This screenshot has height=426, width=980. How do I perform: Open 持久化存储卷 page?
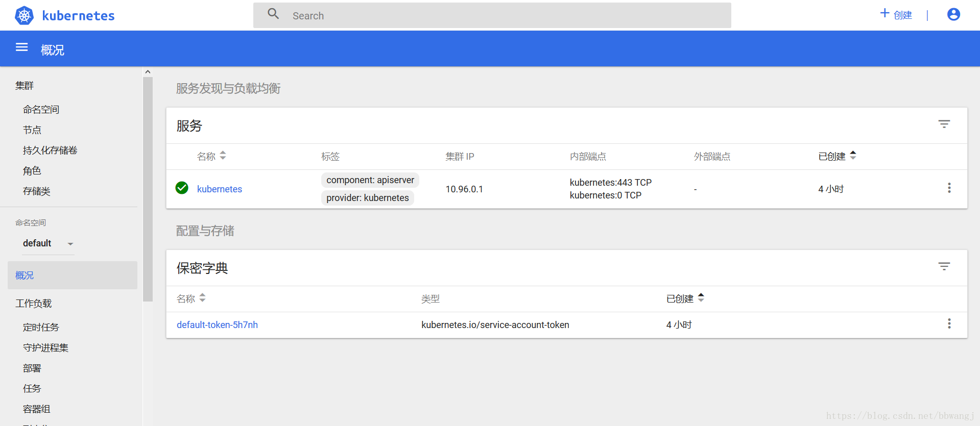tap(50, 150)
